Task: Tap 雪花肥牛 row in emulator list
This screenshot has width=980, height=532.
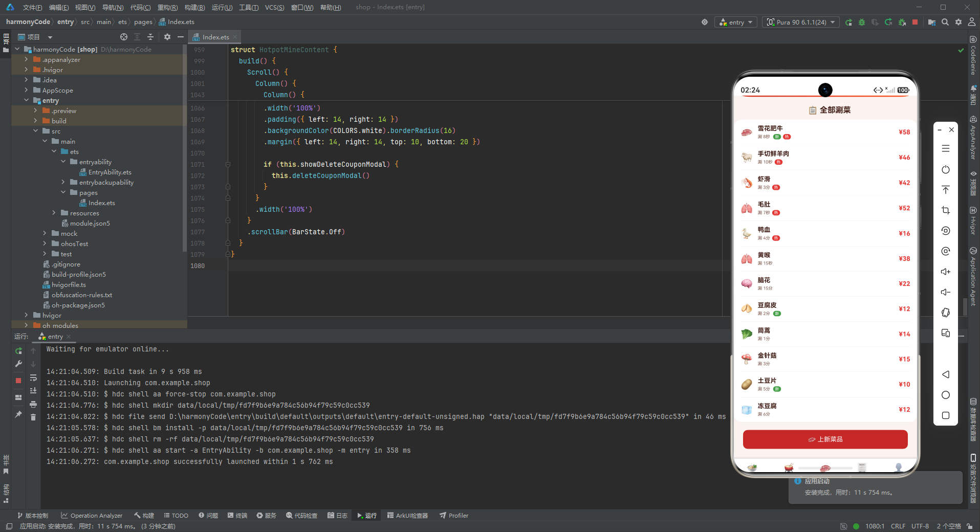Action: click(825, 132)
